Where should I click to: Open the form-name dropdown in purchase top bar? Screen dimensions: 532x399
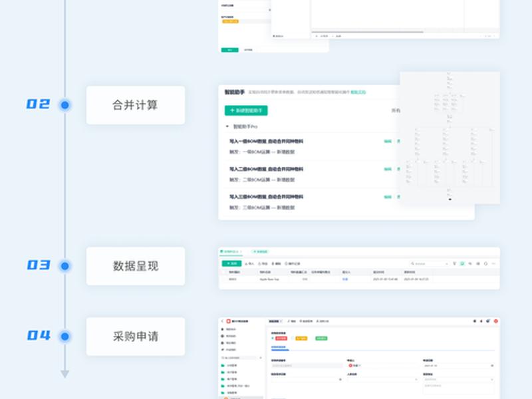tap(275, 321)
